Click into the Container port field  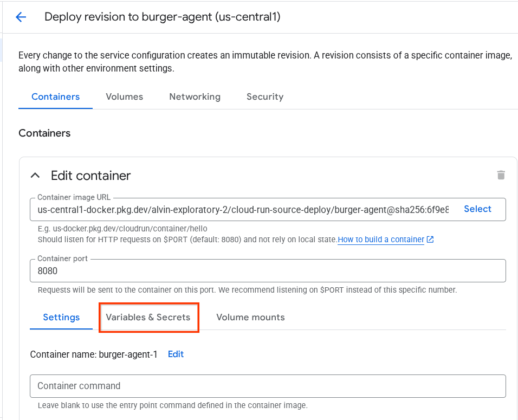click(267, 270)
